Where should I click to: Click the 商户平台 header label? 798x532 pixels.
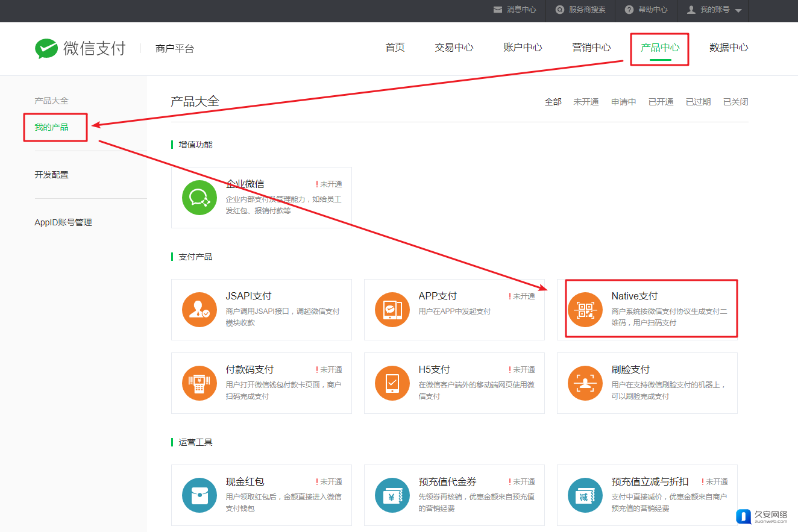pos(175,49)
